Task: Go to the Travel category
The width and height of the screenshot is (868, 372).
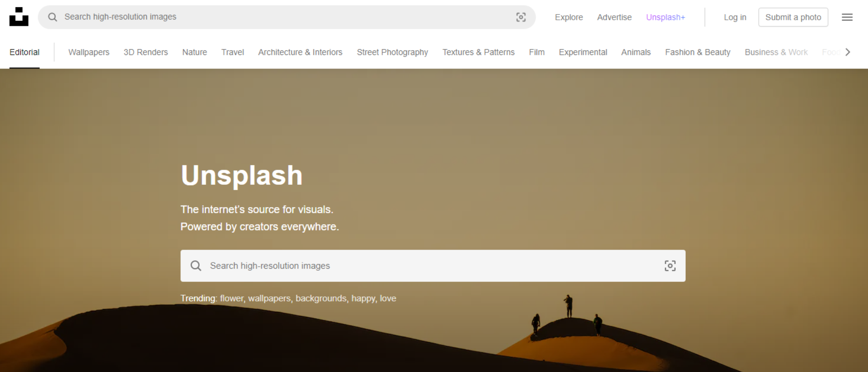Action: coord(233,52)
